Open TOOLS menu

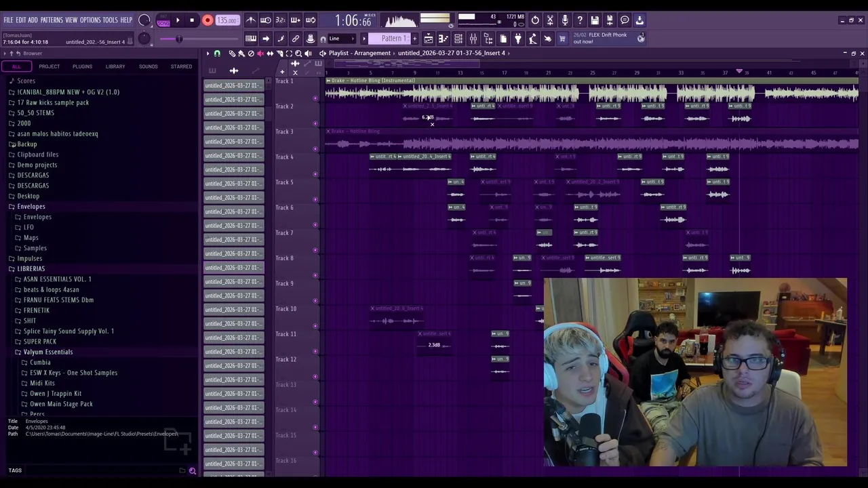[x=111, y=20]
